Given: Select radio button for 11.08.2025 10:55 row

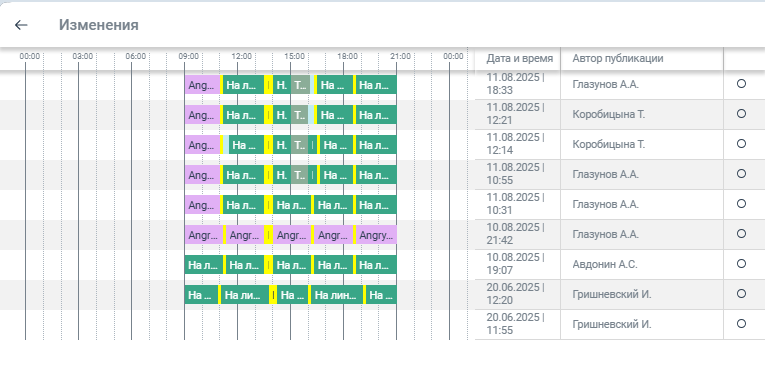Looking at the screenshot, I should [x=741, y=173].
